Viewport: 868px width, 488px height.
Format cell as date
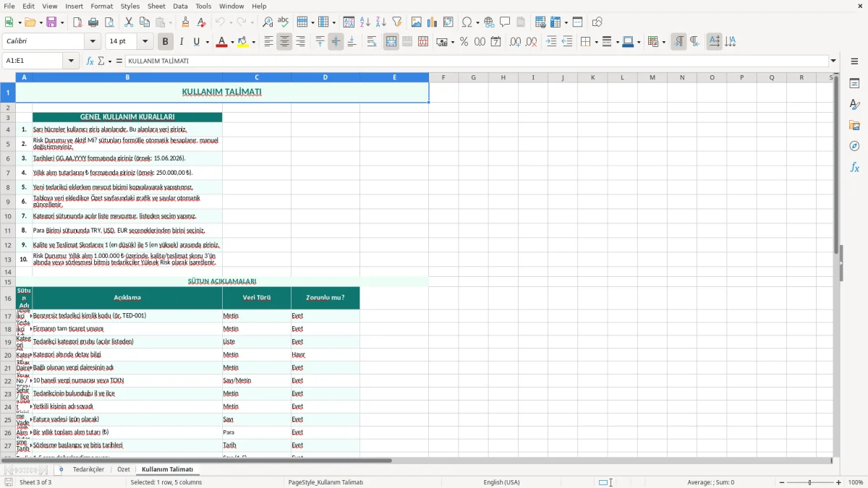495,42
